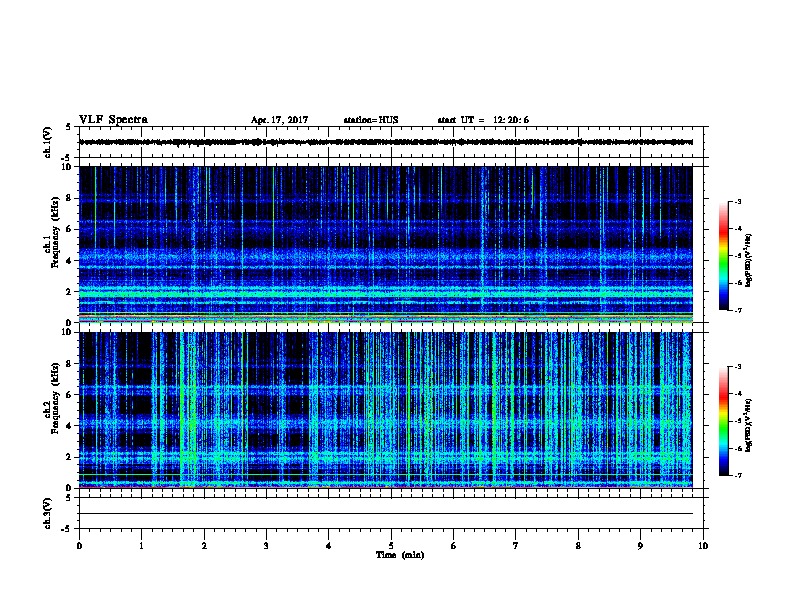792x612 pixels.
Task: Click inside the ch.1 spectrogram panel
Action: 386,244
